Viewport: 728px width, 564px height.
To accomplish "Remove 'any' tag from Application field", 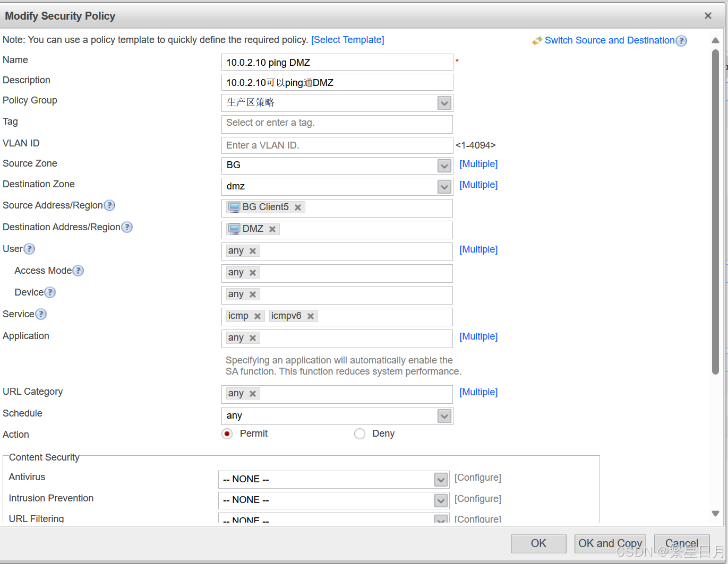I will pos(253,338).
